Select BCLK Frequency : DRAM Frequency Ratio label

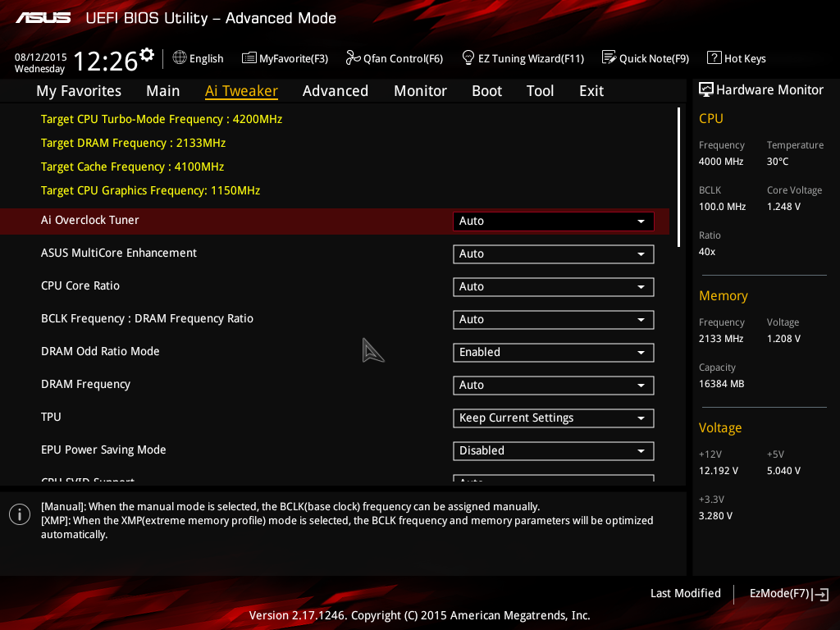point(148,319)
